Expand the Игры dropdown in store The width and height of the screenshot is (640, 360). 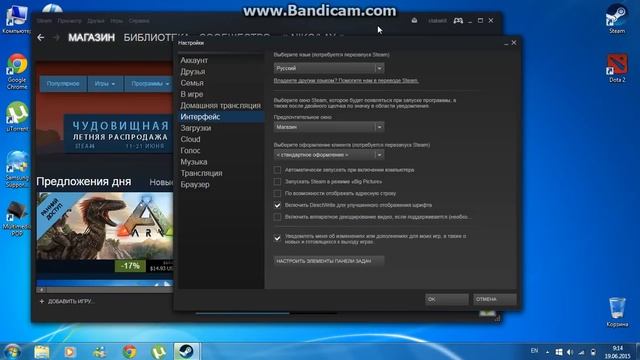tap(105, 84)
